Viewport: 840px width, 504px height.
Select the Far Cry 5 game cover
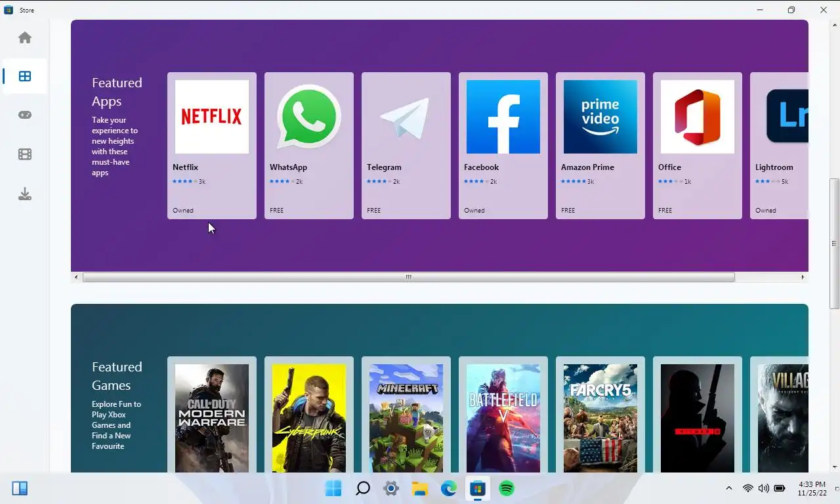(600, 418)
